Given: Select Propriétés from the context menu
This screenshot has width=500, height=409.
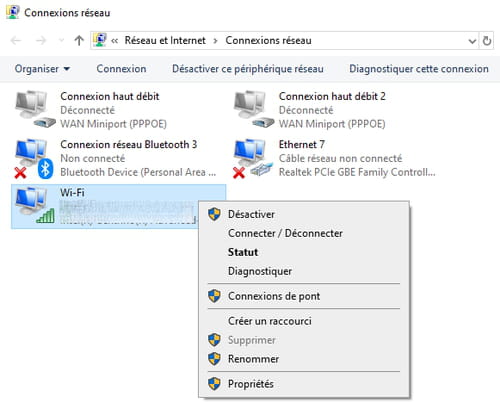Looking at the screenshot, I should [251, 384].
